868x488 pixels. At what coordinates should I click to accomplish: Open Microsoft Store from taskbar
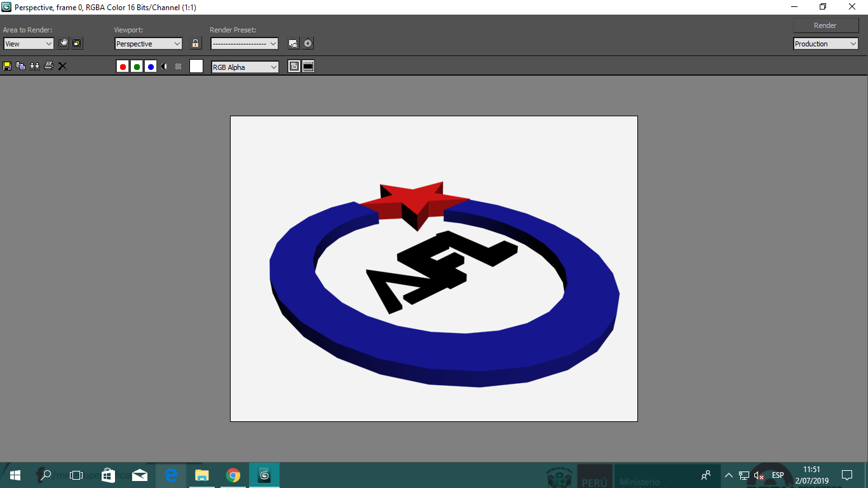(108, 475)
